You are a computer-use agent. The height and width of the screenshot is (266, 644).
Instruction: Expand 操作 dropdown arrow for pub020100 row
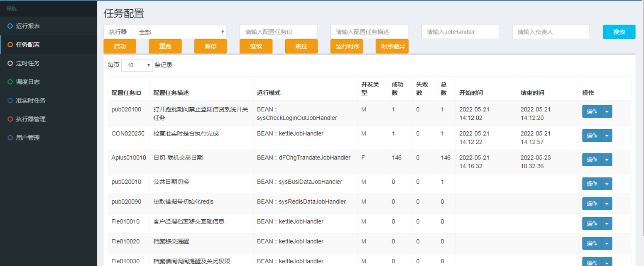click(607, 112)
